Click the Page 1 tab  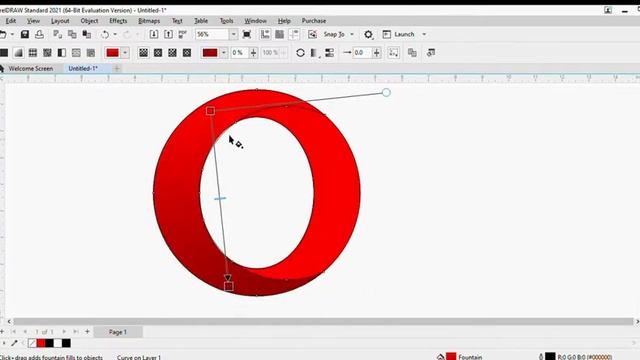tap(118, 332)
